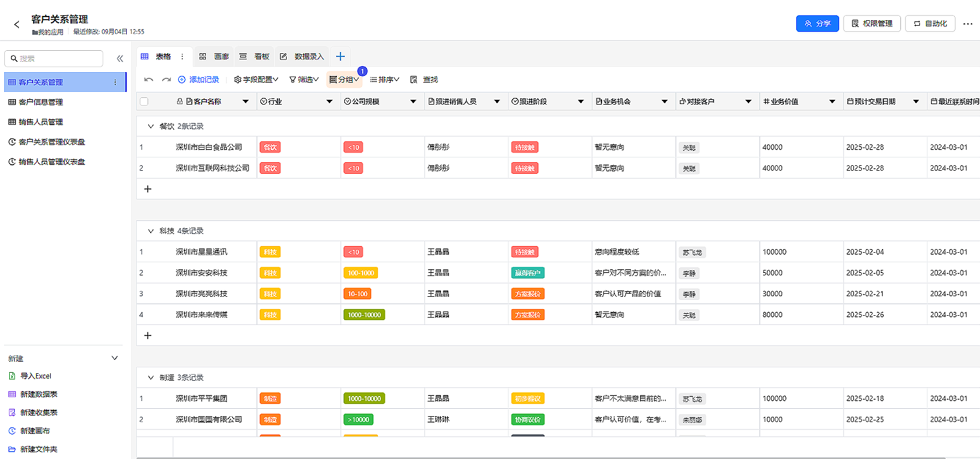Click the 搜索 input field

[x=54, y=59]
